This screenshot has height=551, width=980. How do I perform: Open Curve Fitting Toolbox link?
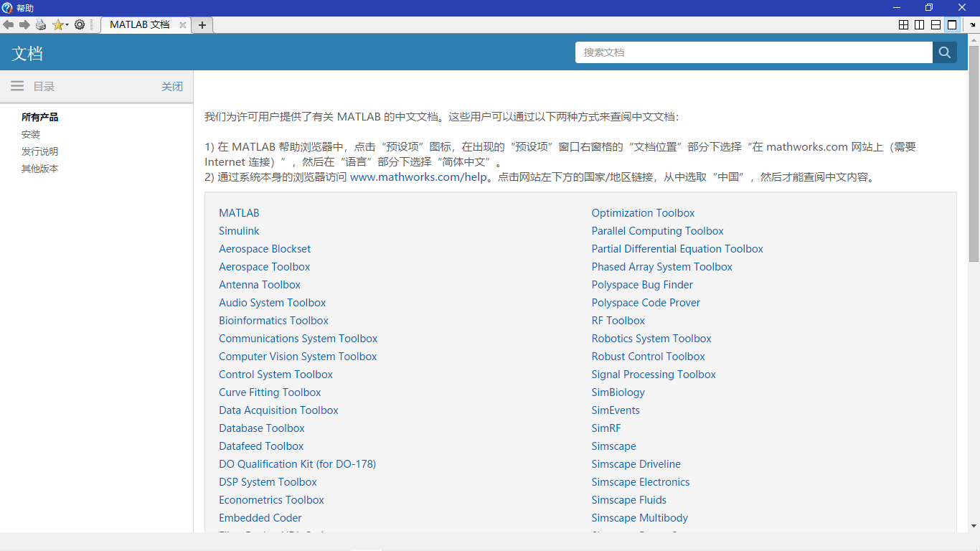click(270, 392)
